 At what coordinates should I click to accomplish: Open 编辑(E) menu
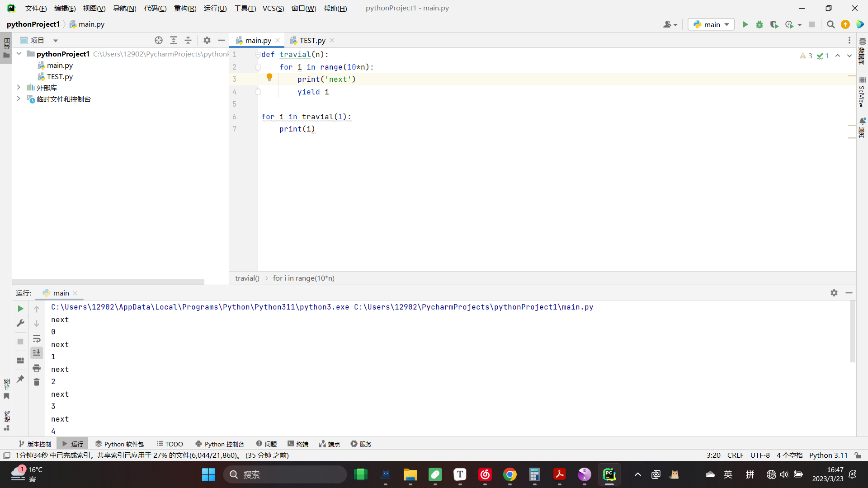pos(65,8)
